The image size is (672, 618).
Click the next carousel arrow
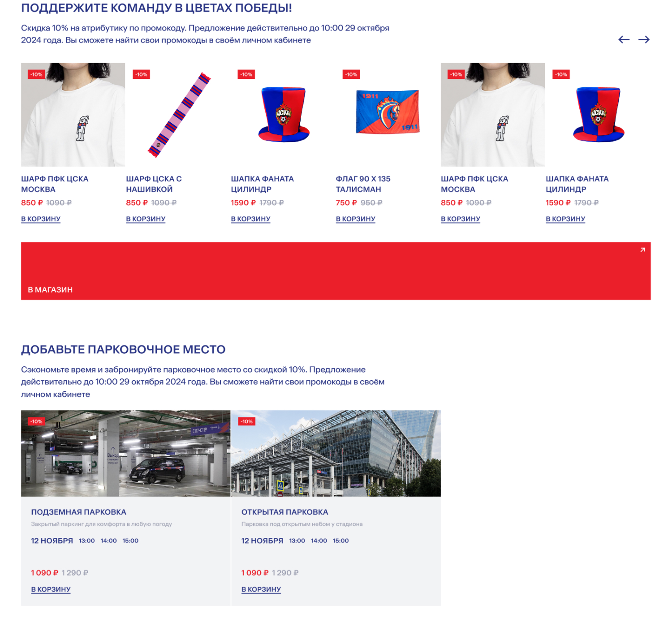[x=644, y=39]
